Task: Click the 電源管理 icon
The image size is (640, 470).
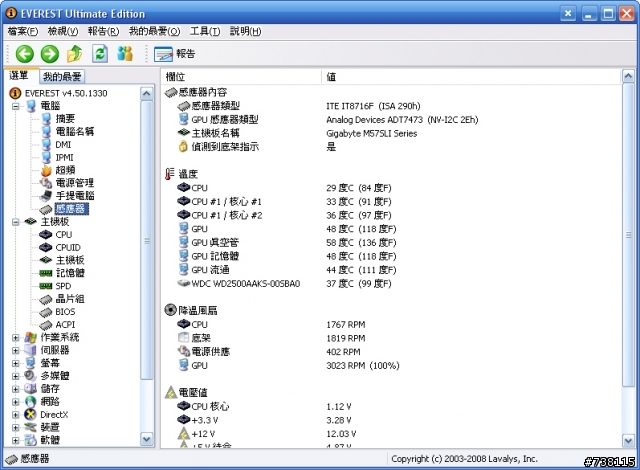Action: 46,183
